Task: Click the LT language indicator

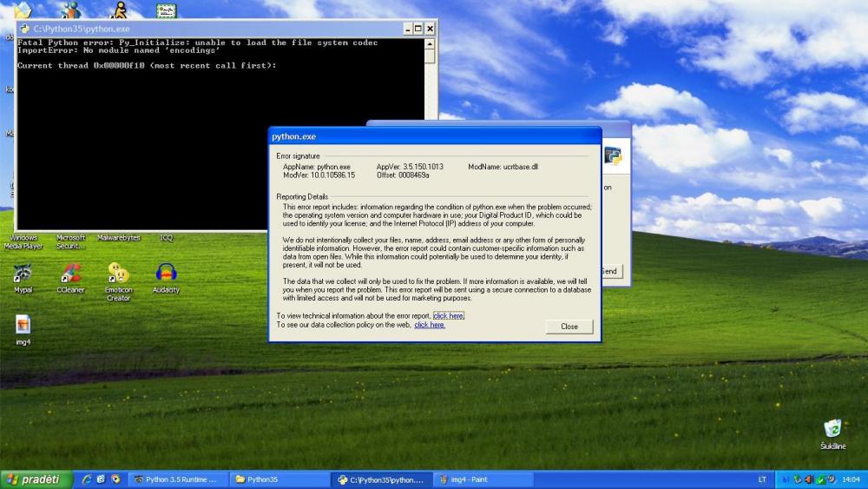Action: 762,479
